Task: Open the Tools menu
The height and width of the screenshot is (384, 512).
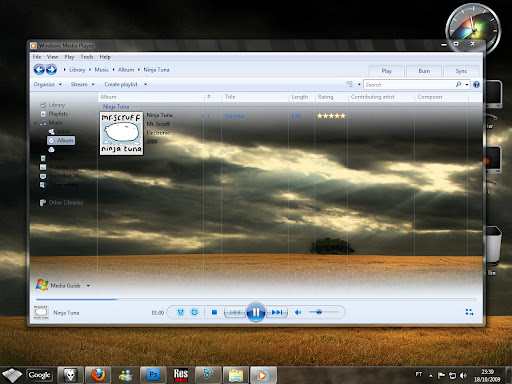Action: point(87,57)
